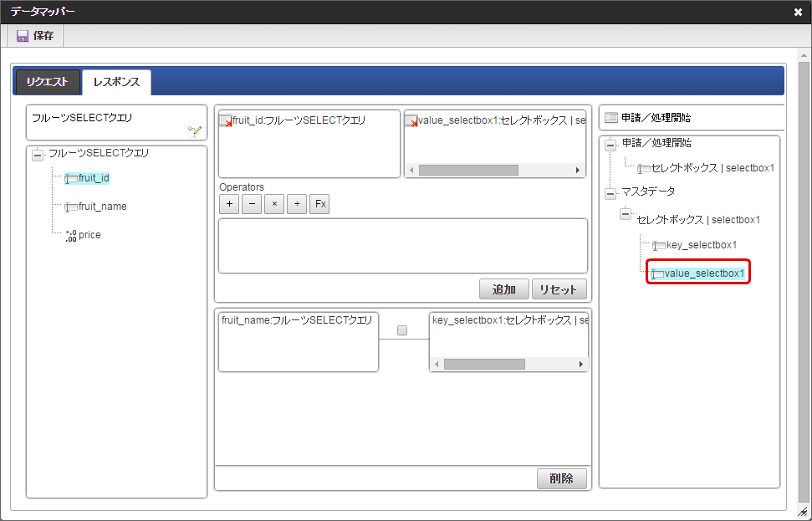This screenshot has height=521, width=812.
Task: Click the 申請／処理開始 header form icon
Action: point(611,118)
